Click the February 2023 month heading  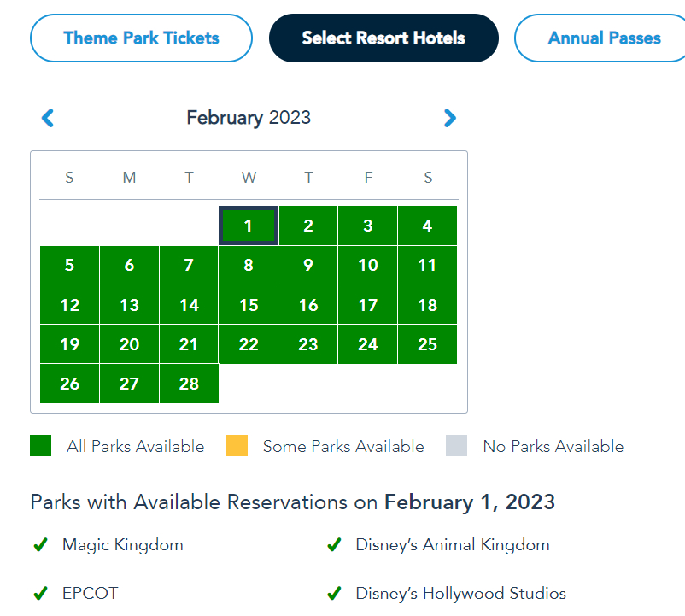pos(249,118)
